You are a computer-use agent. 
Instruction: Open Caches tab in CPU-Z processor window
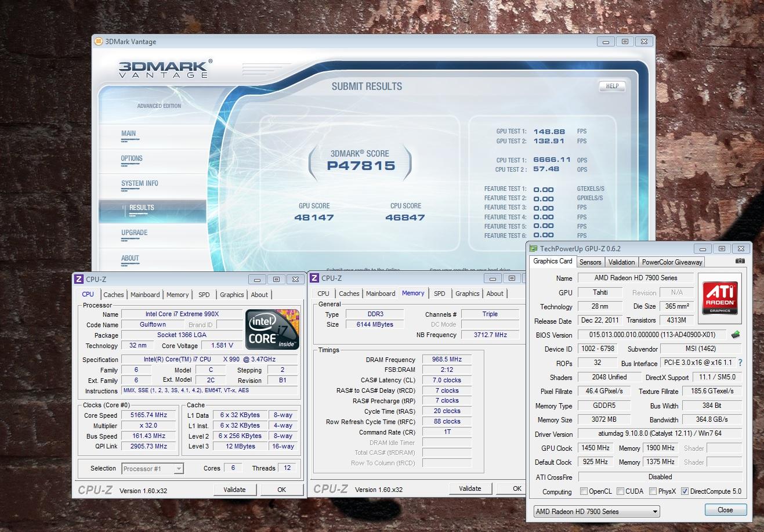[114, 295]
